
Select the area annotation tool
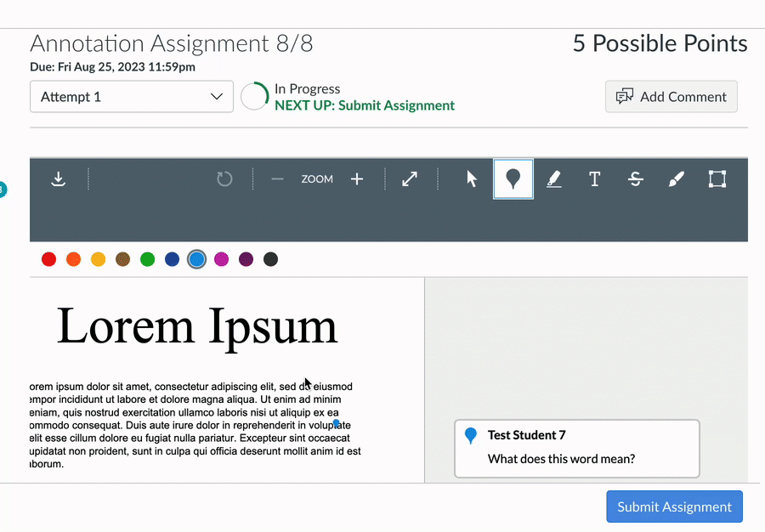(x=717, y=178)
